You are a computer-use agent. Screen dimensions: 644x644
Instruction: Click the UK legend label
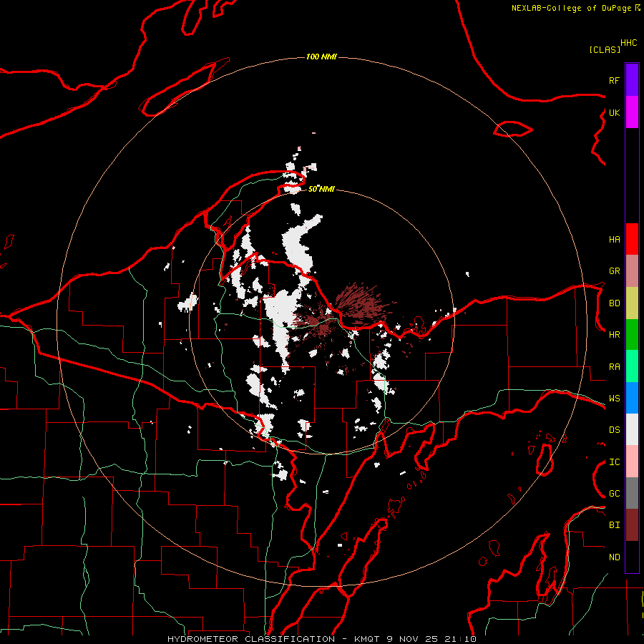coord(614,112)
